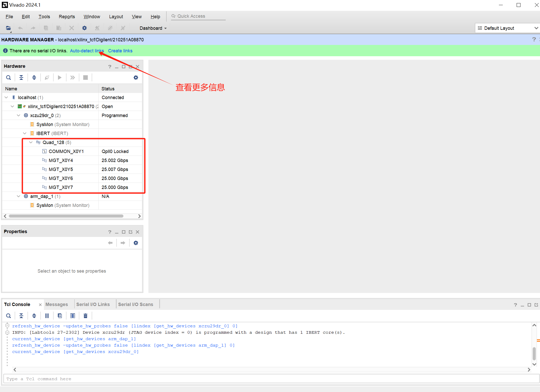
Task: Open the Reports menu
Action: (x=67, y=16)
